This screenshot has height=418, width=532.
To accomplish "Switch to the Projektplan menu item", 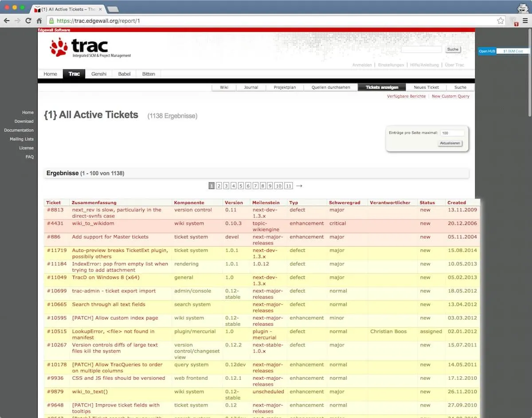I will pyautogui.click(x=285, y=87).
